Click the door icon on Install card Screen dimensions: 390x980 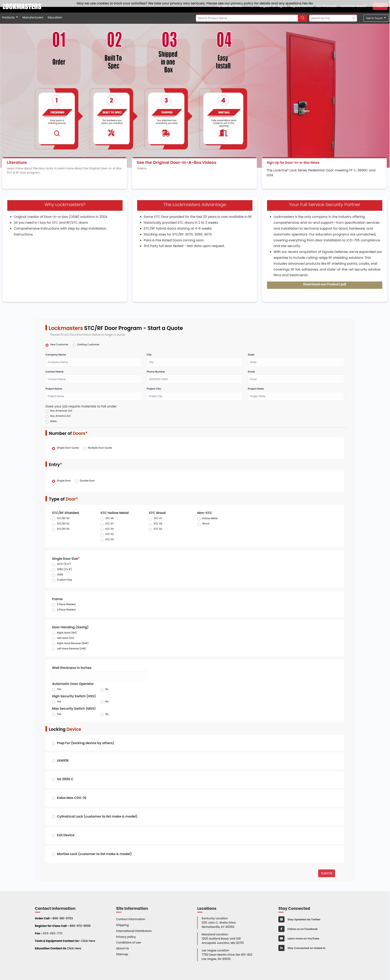(x=223, y=133)
